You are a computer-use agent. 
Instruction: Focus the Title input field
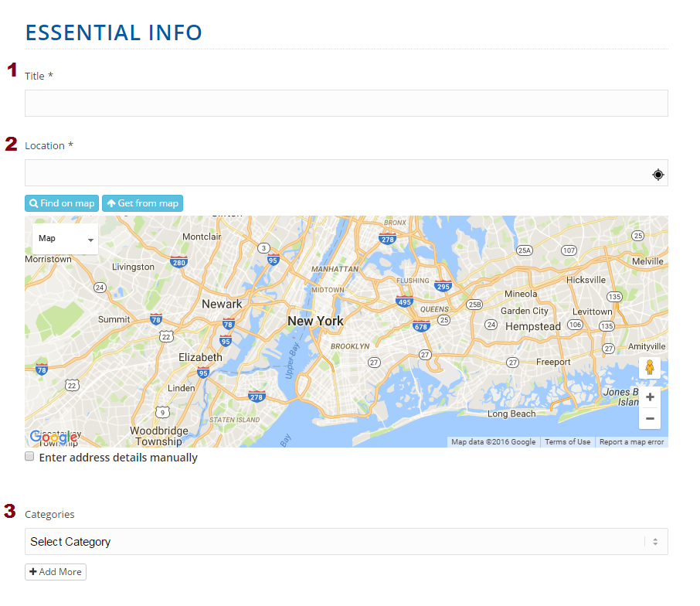point(346,103)
